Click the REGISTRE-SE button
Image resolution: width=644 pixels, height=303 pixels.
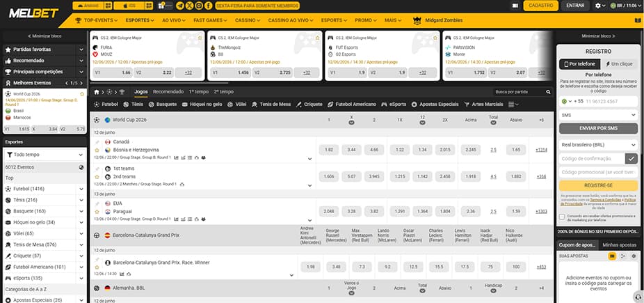coord(598,185)
